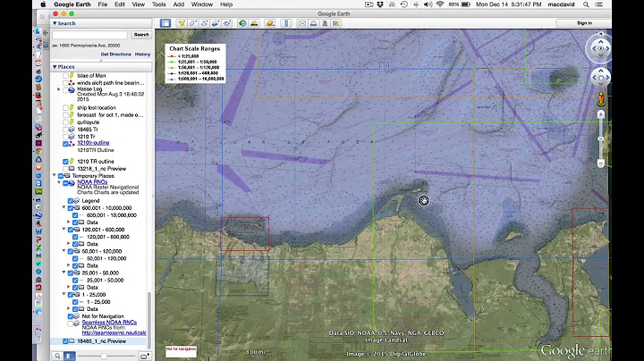
Task: Open the Edit menu
Action: (120, 4)
